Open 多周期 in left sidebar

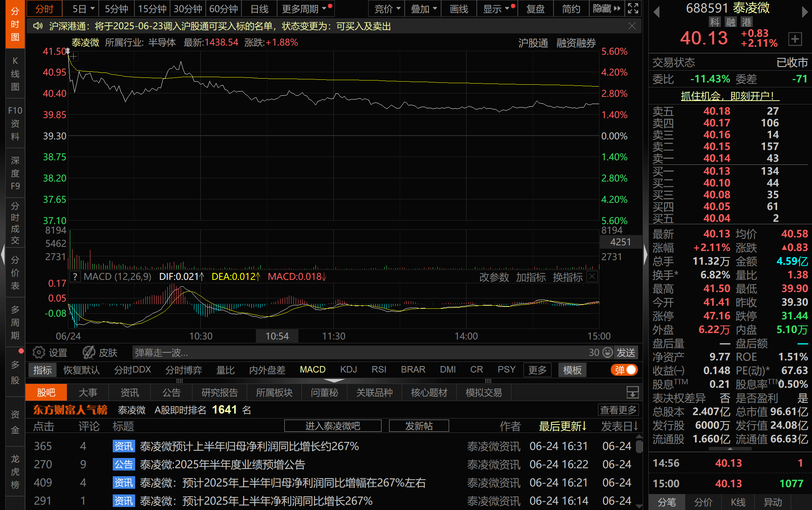15,322
